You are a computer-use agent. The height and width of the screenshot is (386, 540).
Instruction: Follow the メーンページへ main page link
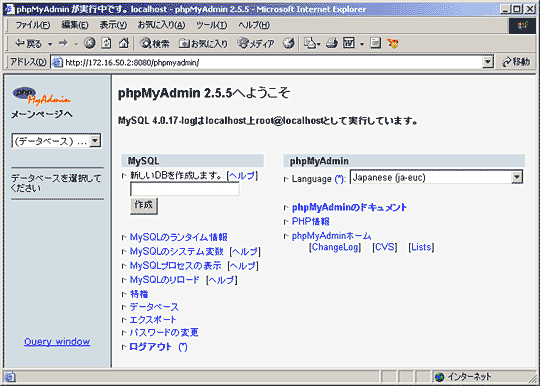tap(42, 114)
